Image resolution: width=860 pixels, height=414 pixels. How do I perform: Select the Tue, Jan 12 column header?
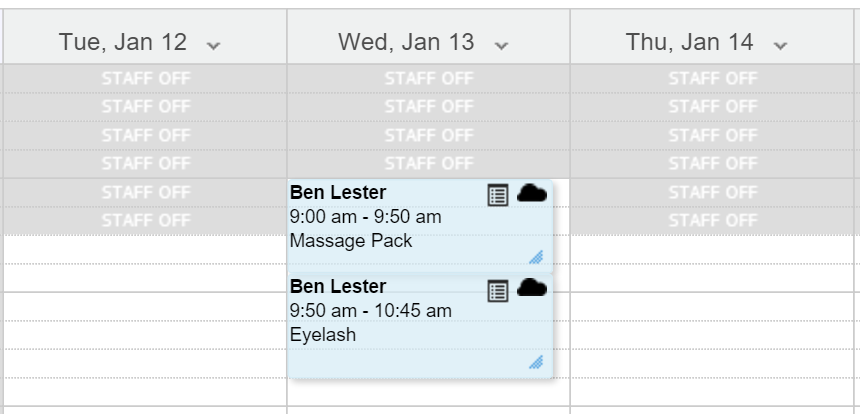pos(145,36)
